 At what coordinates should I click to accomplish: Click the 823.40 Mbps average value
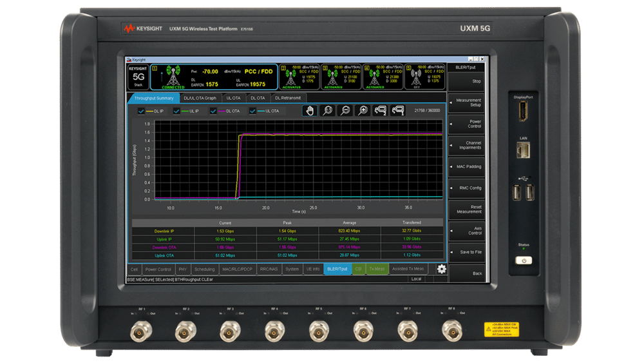(x=349, y=231)
